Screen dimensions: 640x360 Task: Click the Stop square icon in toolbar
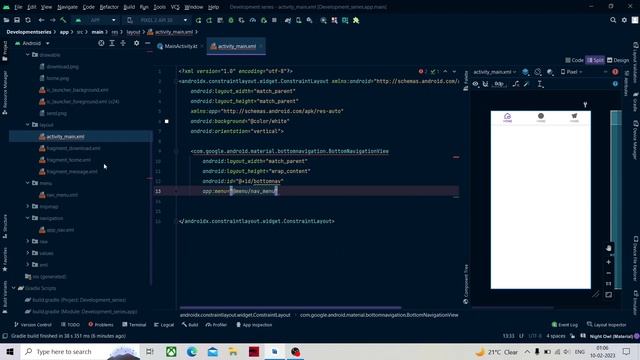pos(274,20)
